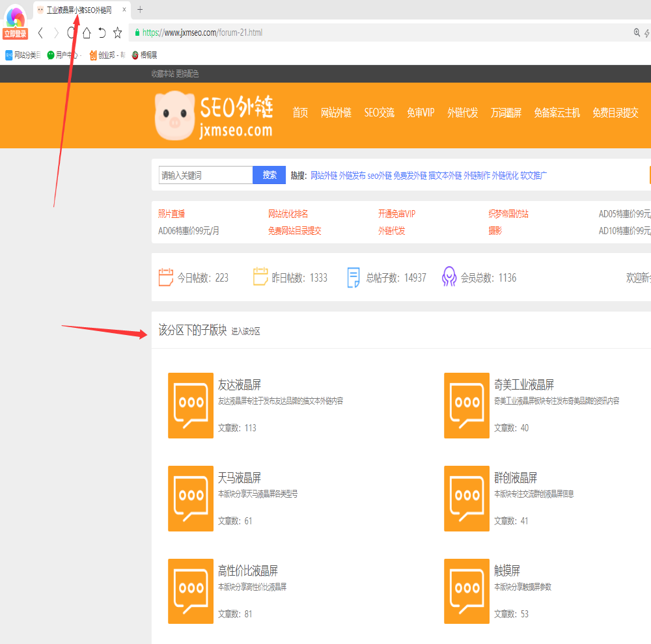Click the 触摸屏 forum chat icon
The height and width of the screenshot is (644, 651).
coord(467,591)
